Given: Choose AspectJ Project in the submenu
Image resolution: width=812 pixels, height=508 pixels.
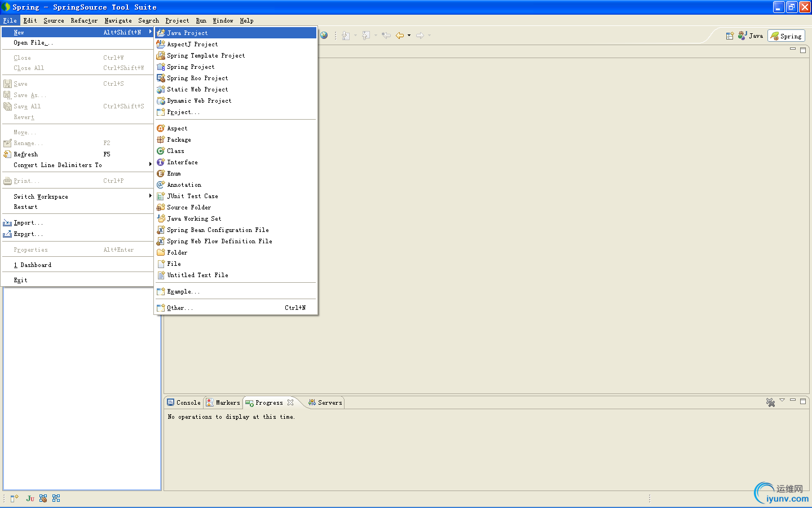Looking at the screenshot, I should pos(236,44).
